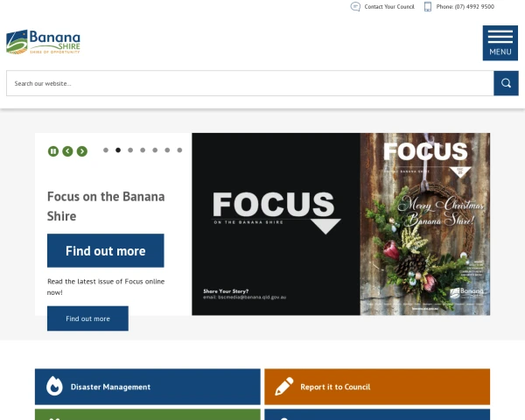
Task: Click the speech bubble contact icon
Action: pyautogui.click(x=355, y=7)
